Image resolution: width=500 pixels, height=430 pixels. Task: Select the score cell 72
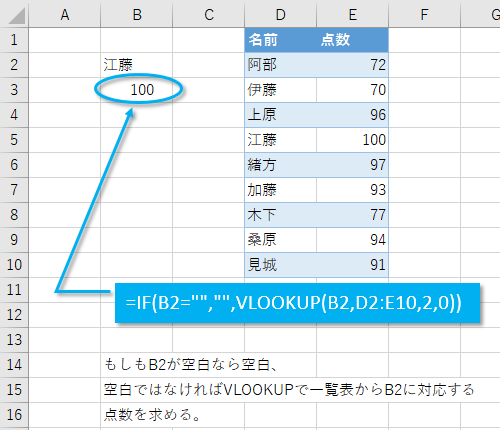[353, 65]
